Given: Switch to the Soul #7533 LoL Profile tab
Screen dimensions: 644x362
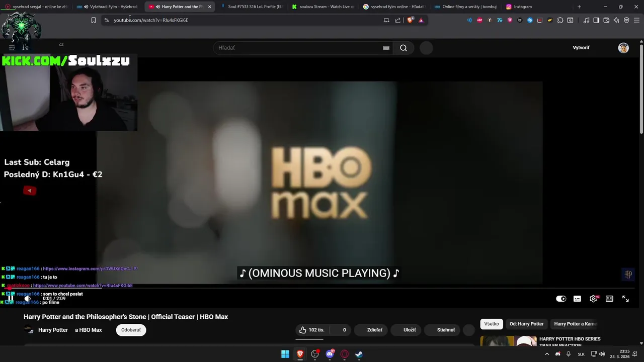Looking at the screenshot, I should 252,7.
